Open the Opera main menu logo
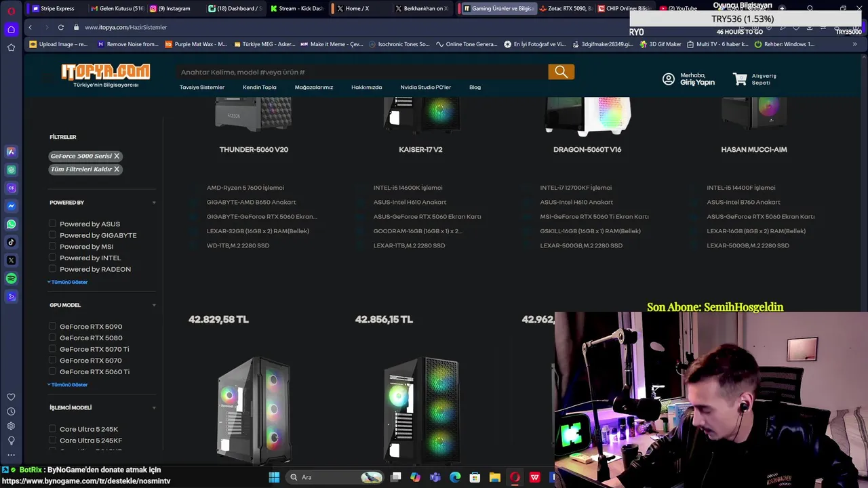Viewport: 868px width, 488px height. (11, 11)
